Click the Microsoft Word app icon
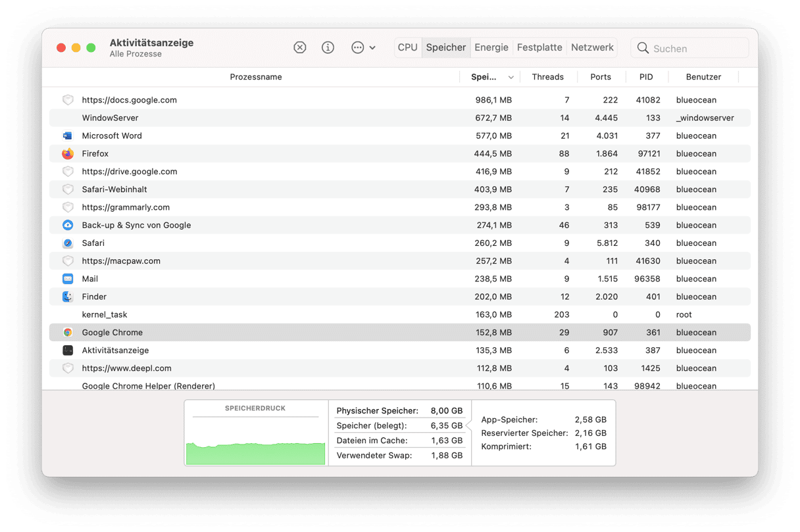Image resolution: width=800 pixels, height=532 pixels. (x=68, y=135)
